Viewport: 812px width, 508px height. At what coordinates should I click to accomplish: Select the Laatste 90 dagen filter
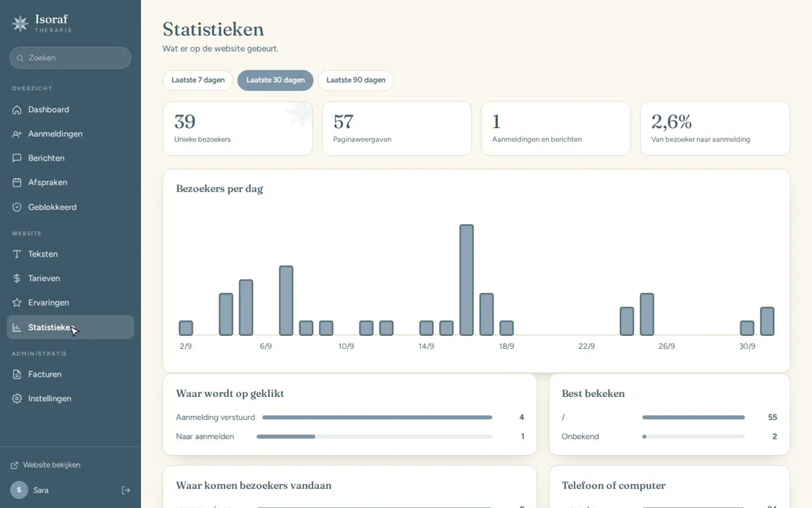tap(356, 80)
